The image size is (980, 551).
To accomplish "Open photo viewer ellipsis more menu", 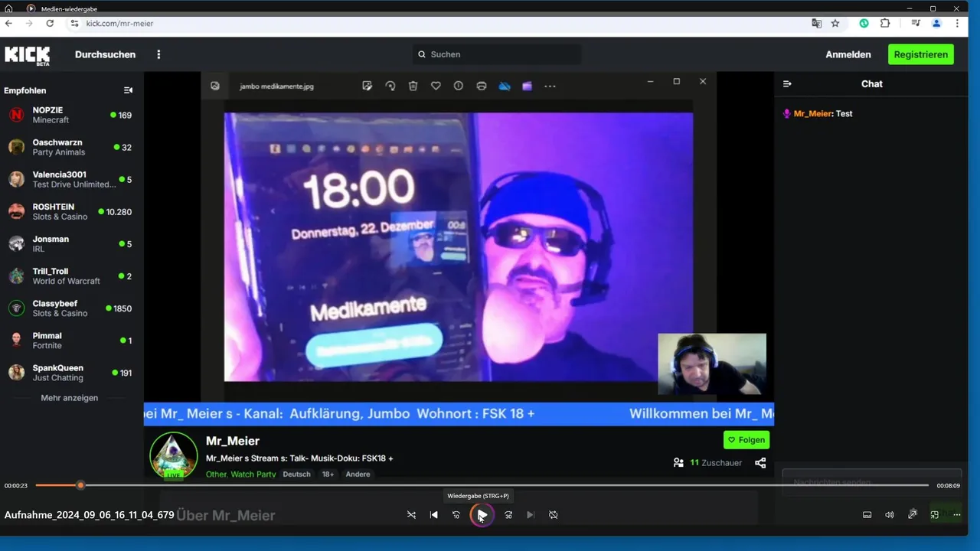I will pos(550,86).
